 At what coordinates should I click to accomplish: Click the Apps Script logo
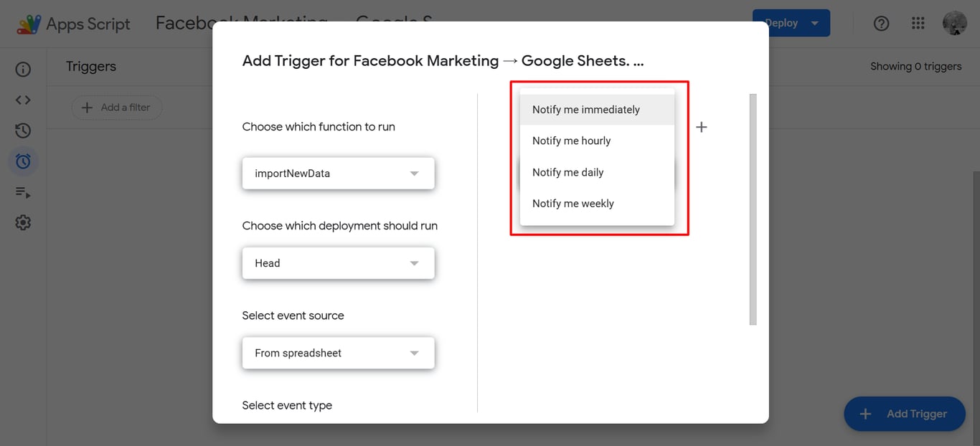29,24
